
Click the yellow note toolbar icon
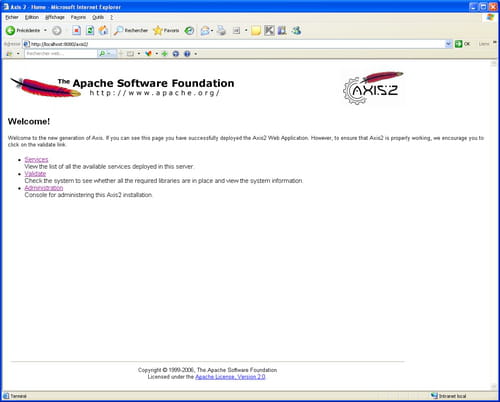pyautogui.click(x=256, y=31)
